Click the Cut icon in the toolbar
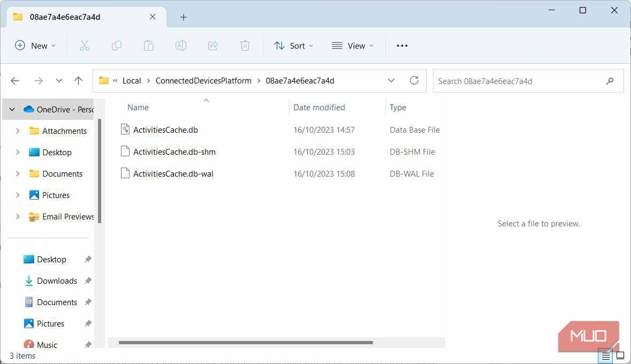 coord(85,45)
